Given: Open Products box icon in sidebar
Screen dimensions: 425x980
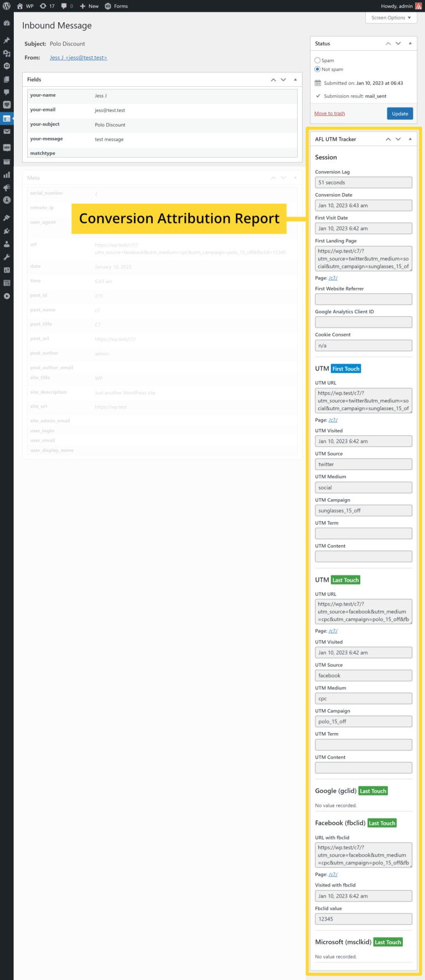Looking at the screenshot, I should 7,162.
